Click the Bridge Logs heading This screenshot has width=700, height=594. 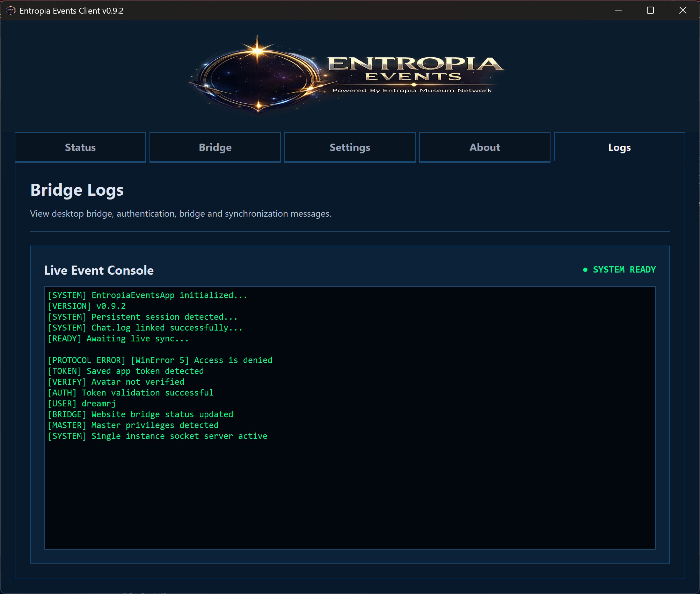[x=77, y=190]
